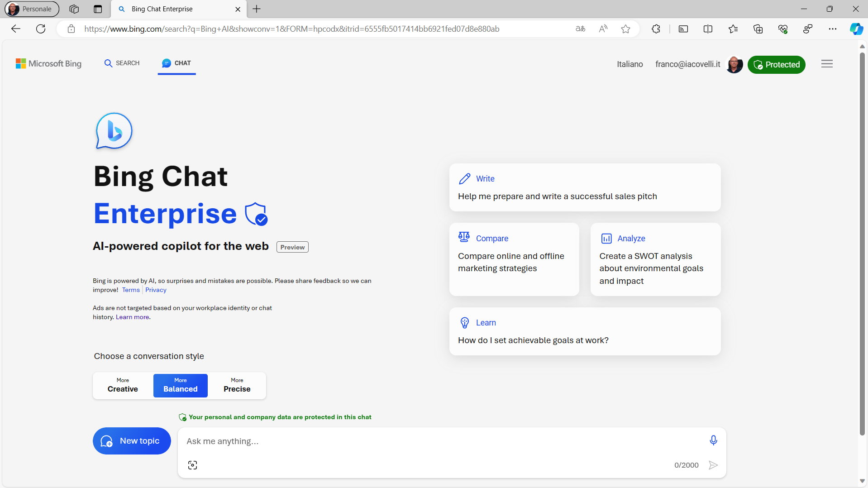Click the data protected notice text
The image size is (868, 488).
280,417
